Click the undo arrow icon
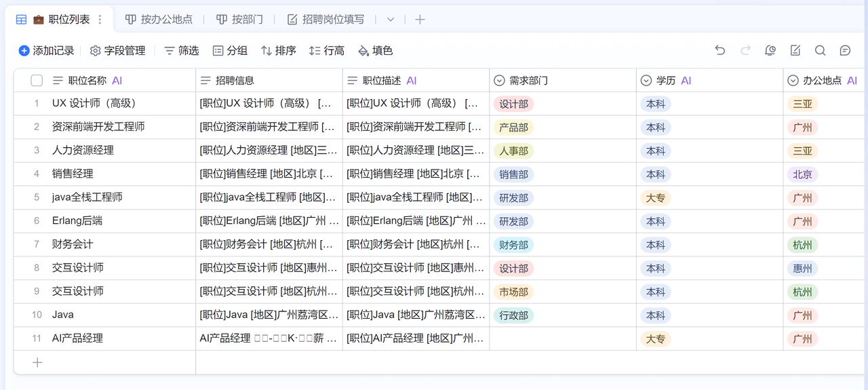868x390 pixels. (720, 50)
